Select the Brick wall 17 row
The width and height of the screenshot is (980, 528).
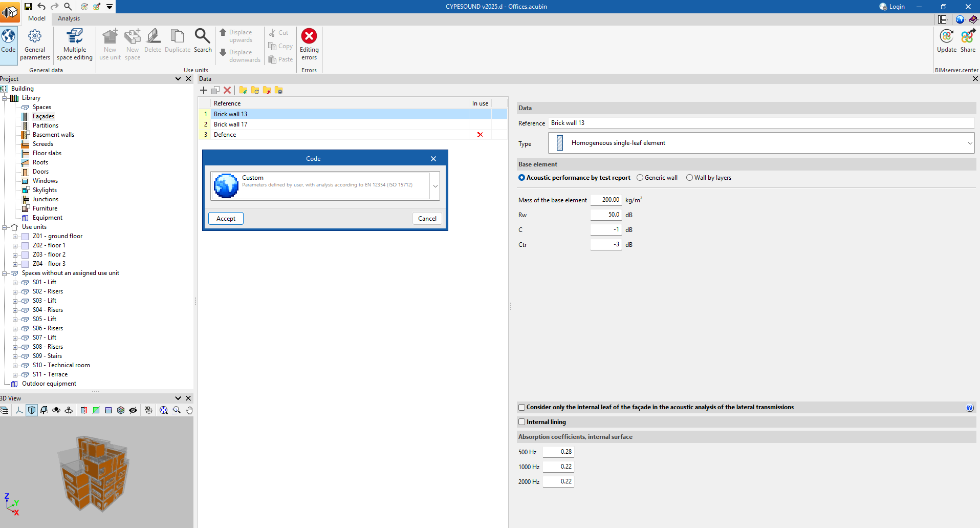click(x=353, y=124)
